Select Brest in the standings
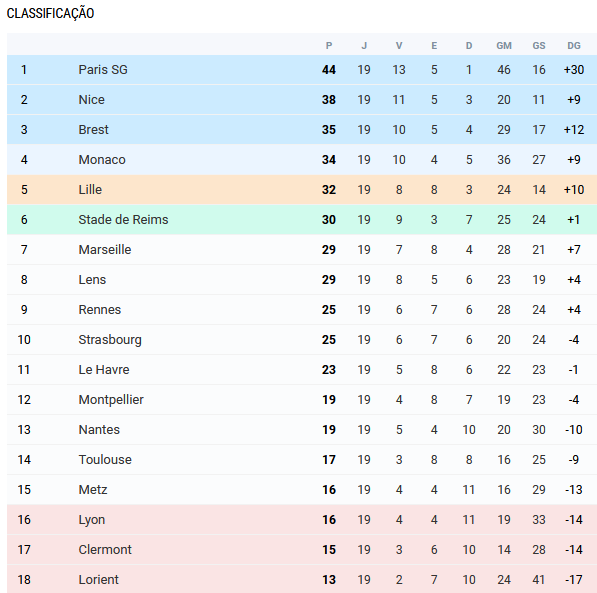Image resolution: width=597 pixels, height=593 pixels. (93, 130)
